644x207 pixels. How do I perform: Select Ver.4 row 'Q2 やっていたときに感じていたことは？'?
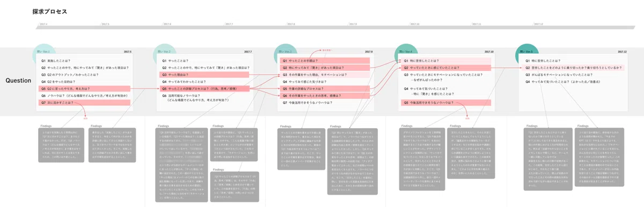click(x=447, y=68)
